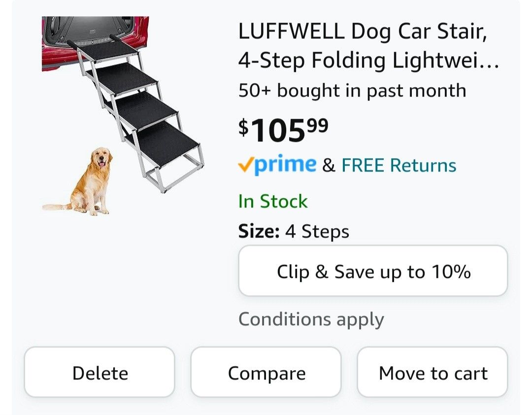Move the dog stair to cart
Viewport: 532px width, 415px height.
click(432, 373)
